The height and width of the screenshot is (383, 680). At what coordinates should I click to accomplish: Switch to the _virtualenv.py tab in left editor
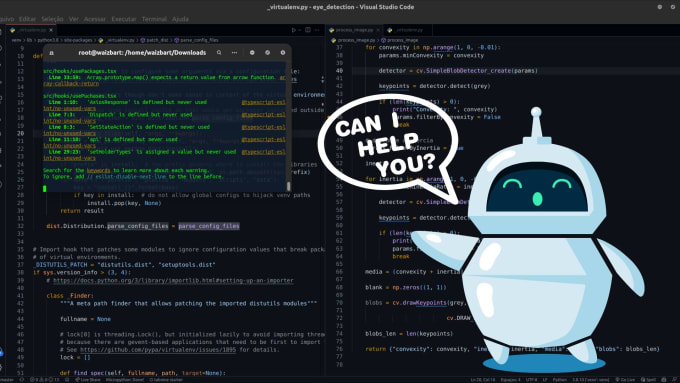click(32, 30)
